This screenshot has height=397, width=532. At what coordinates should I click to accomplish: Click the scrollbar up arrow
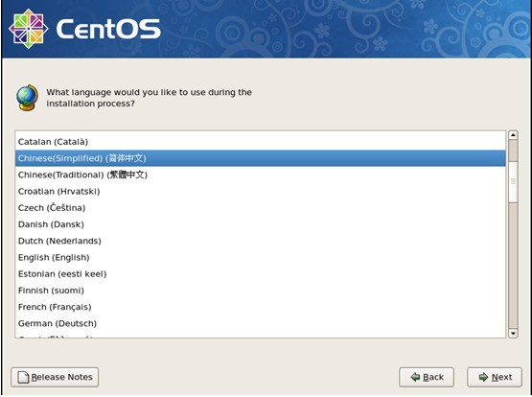[513, 135]
